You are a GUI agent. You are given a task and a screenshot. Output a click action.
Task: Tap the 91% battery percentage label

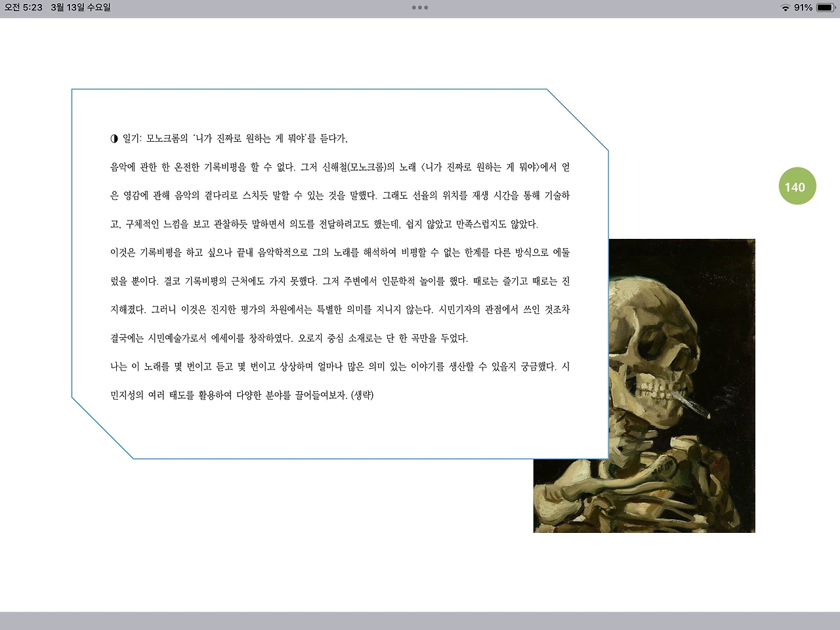pyautogui.click(x=803, y=8)
